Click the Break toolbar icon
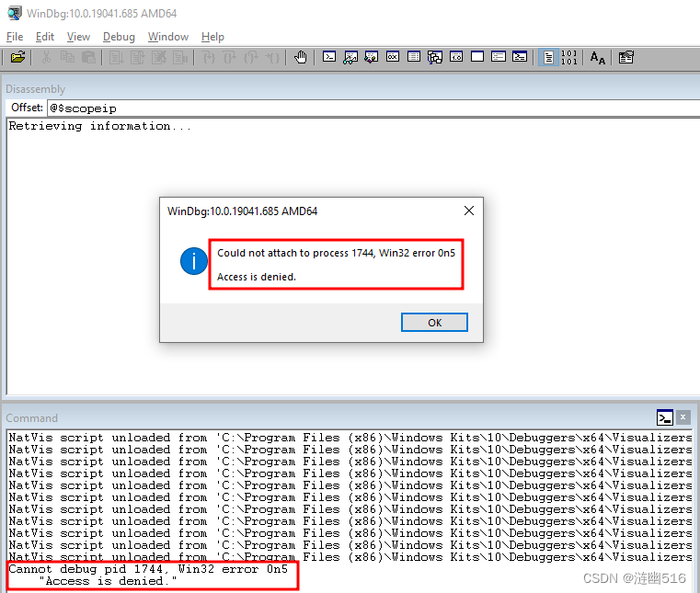The image size is (700, 593). point(180,57)
